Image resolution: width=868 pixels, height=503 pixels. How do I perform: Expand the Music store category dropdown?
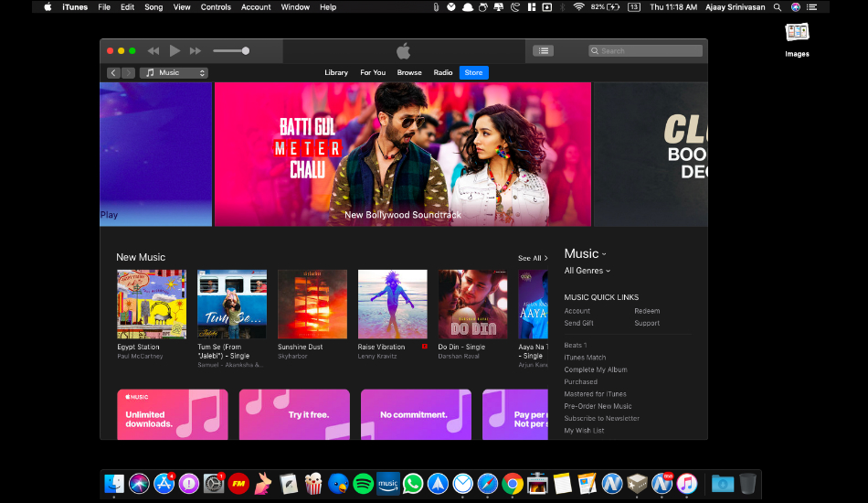585,253
